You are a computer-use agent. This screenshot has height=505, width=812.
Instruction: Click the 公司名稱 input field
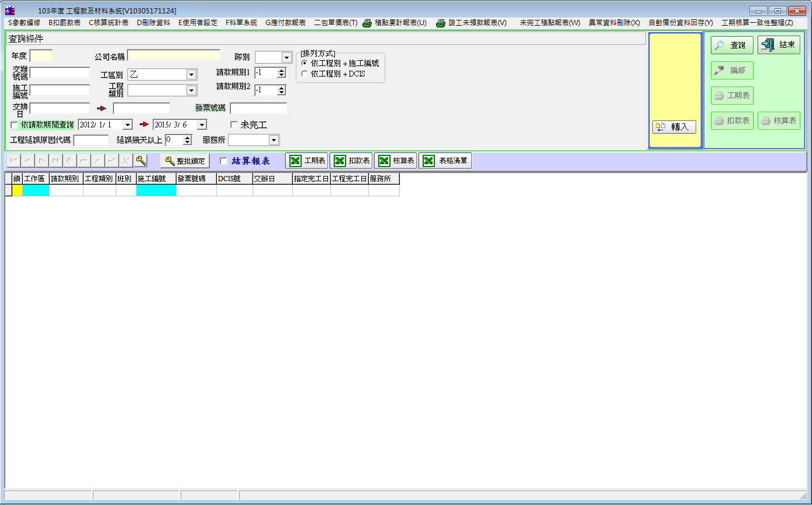pyautogui.click(x=174, y=56)
